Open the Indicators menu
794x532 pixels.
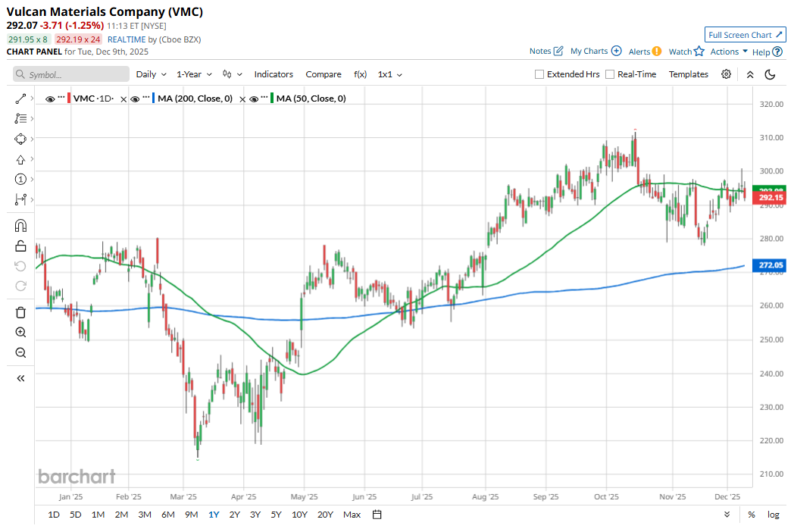[274, 74]
